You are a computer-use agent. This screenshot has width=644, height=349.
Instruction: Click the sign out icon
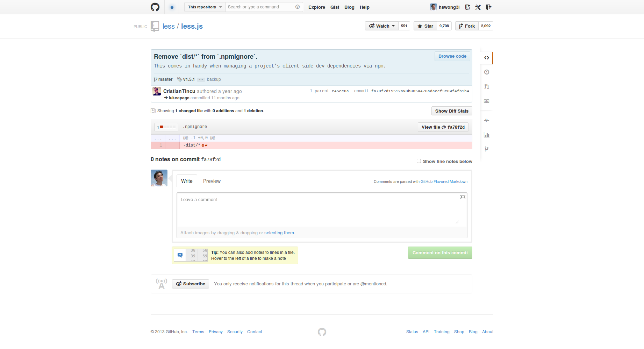[x=488, y=7]
